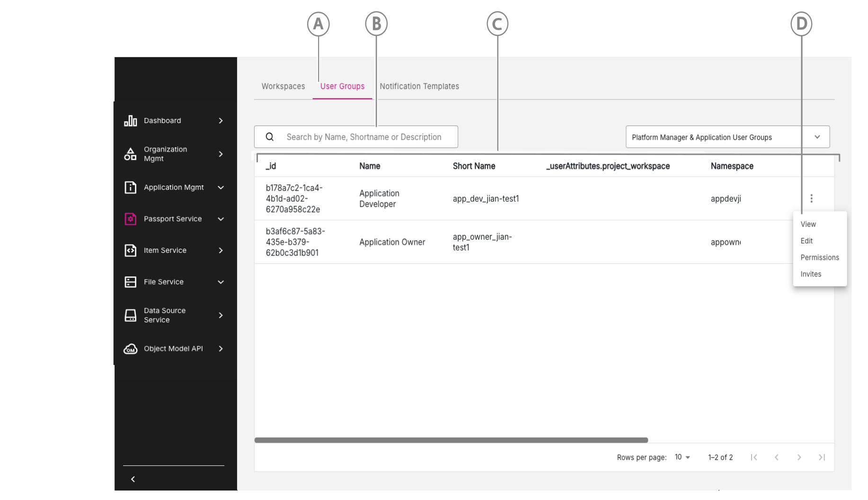Select Permissions from the context menu

click(819, 258)
